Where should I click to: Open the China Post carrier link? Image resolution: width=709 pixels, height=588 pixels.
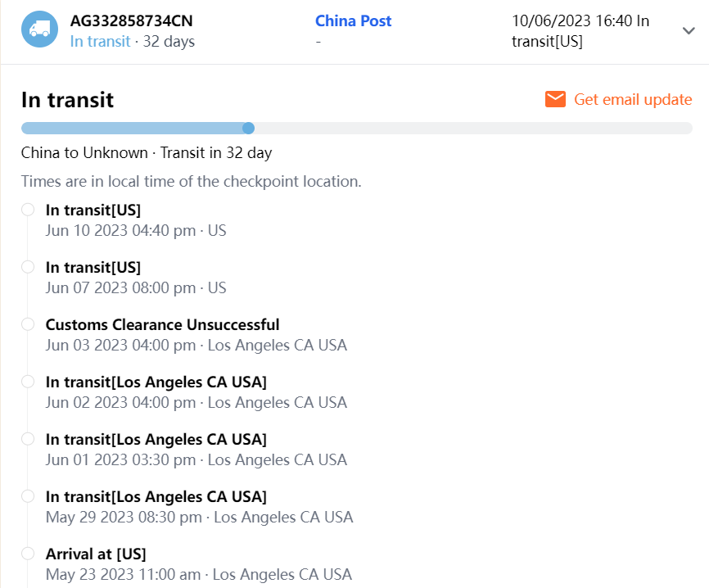[353, 21]
